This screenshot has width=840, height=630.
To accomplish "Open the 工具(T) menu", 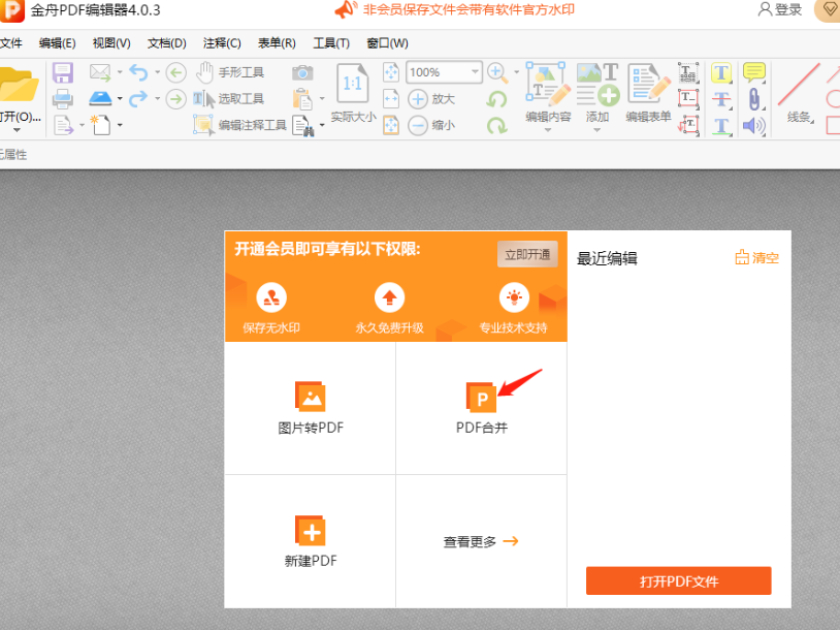I will pyautogui.click(x=332, y=43).
